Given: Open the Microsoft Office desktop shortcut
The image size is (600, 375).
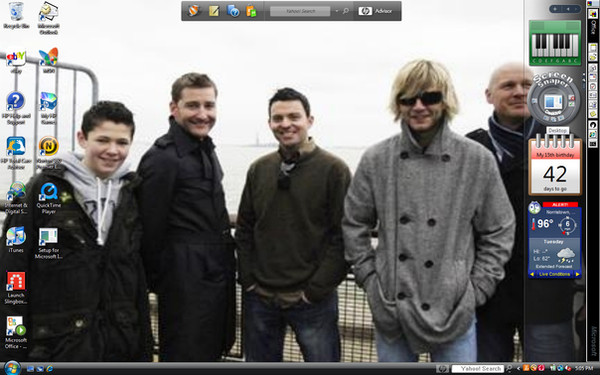Looking at the screenshot, I should point(16,332).
